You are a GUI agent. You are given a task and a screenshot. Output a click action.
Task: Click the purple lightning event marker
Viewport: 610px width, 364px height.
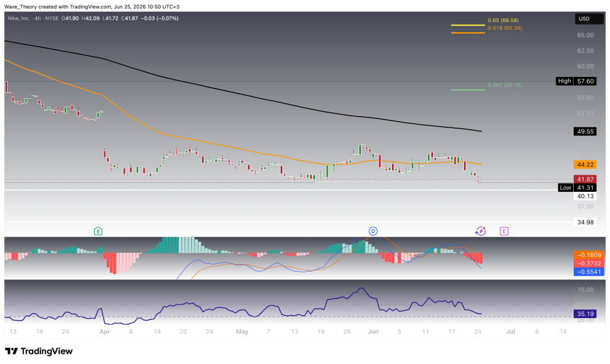481,231
